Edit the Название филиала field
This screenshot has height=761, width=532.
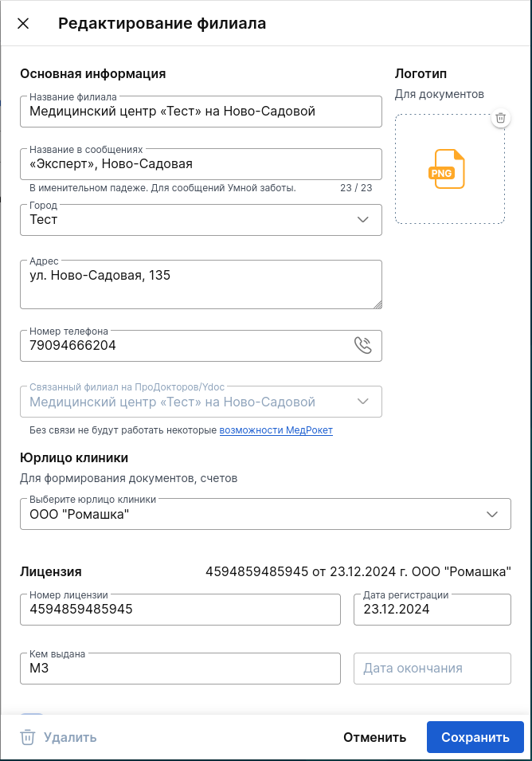(x=201, y=112)
